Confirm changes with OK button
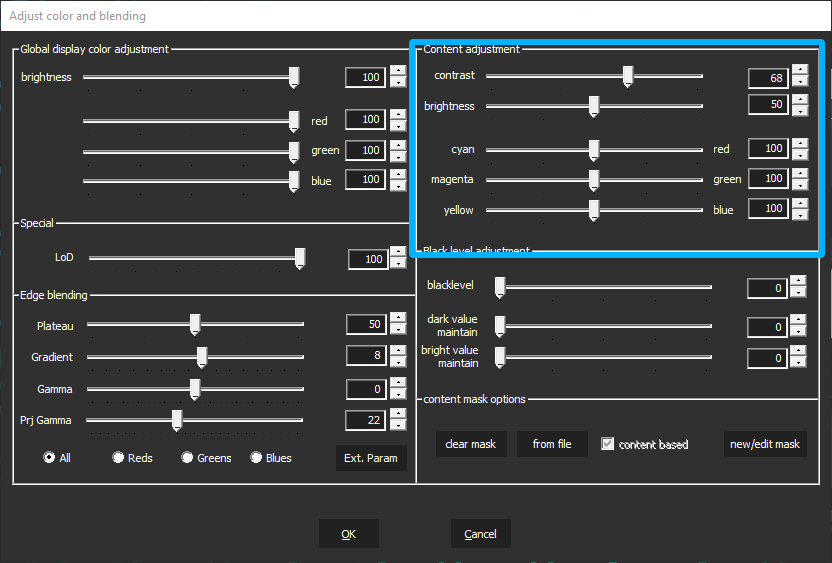The image size is (832, 563). 348,534
